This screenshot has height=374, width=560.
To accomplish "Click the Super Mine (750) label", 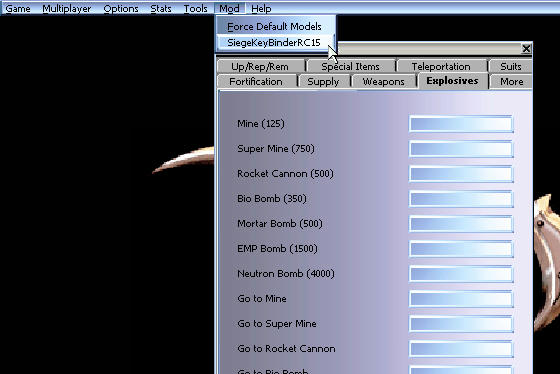I will [x=276, y=149].
